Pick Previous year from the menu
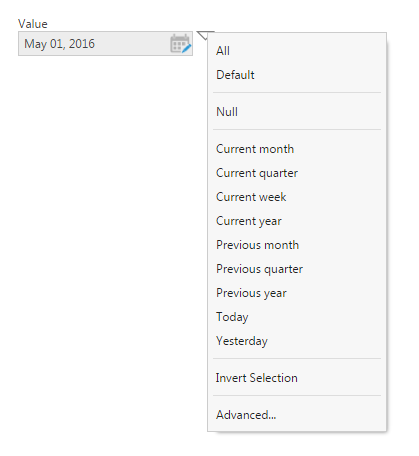The width and height of the screenshot is (419, 456). point(297,293)
